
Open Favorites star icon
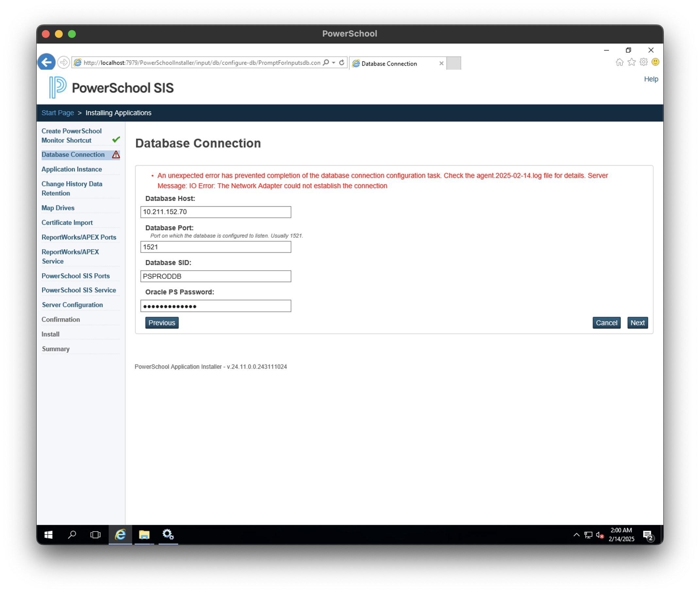tap(631, 62)
